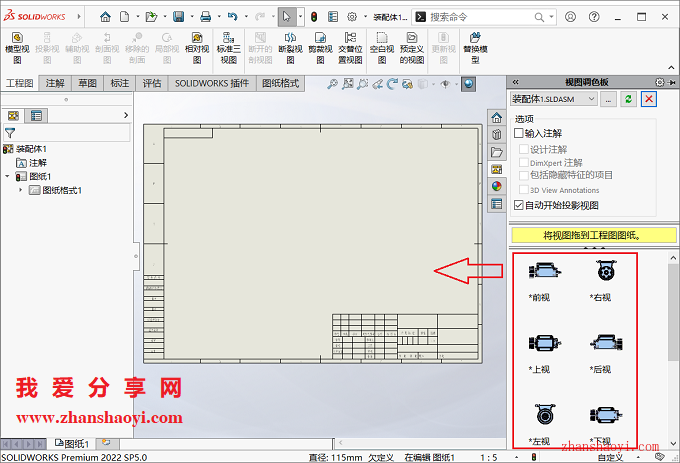Open the Save dropdown arrow
680x463 pixels.
coord(191,17)
